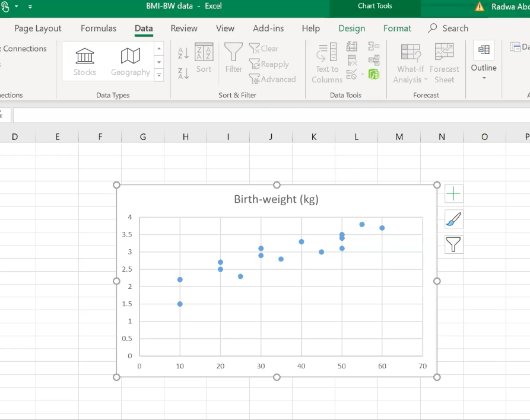
Task: Switch to the View tab
Action: tap(225, 28)
